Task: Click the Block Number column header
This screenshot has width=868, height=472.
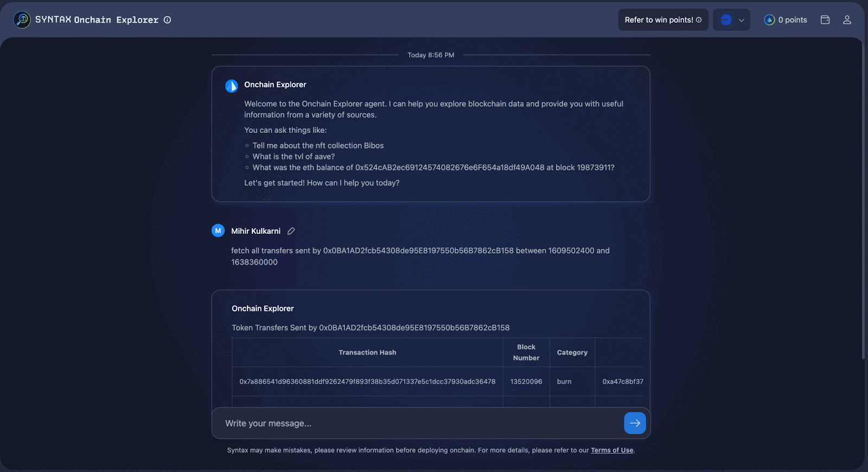Action: click(x=526, y=353)
